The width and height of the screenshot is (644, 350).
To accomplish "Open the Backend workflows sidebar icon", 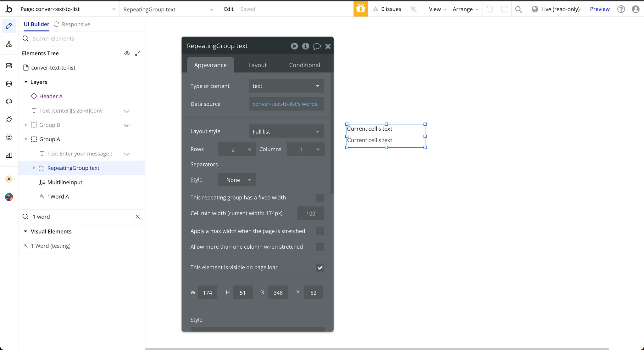I will pos(9,66).
